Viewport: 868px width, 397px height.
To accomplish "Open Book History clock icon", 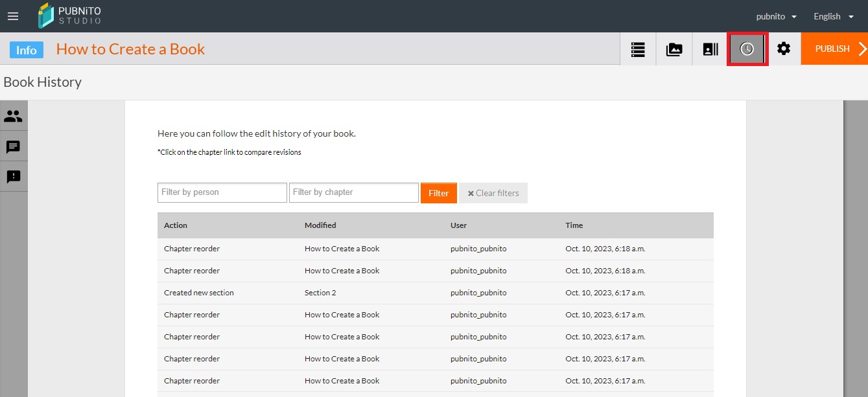I will point(747,49).
